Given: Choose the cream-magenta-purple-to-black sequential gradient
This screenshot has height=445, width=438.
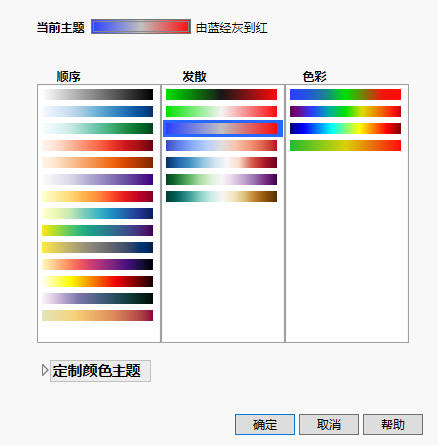Looking at the screenshot, I should pyautogui.click(x=98, y=264).
